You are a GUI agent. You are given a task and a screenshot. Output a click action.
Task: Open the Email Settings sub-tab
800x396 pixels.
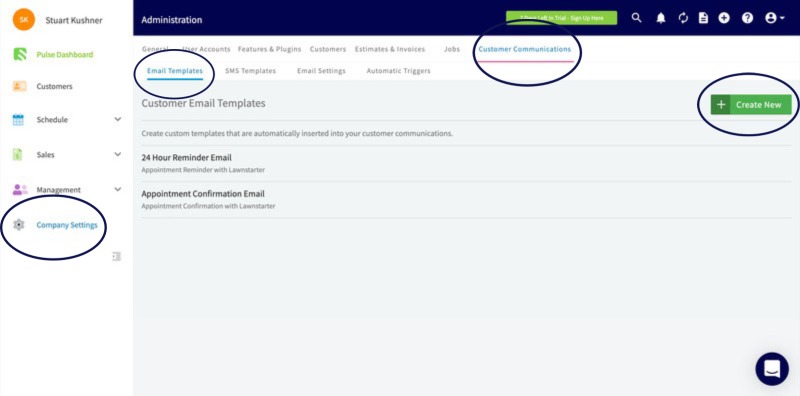pos(321,71)
